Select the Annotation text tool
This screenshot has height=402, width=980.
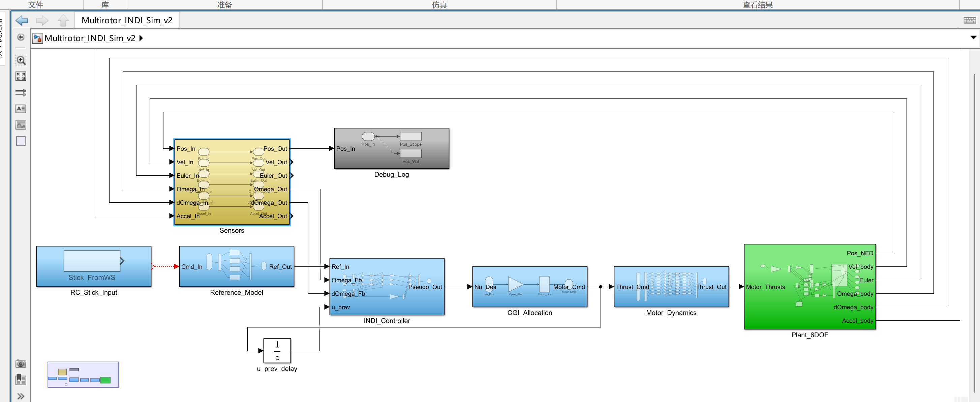click(21, 109)
